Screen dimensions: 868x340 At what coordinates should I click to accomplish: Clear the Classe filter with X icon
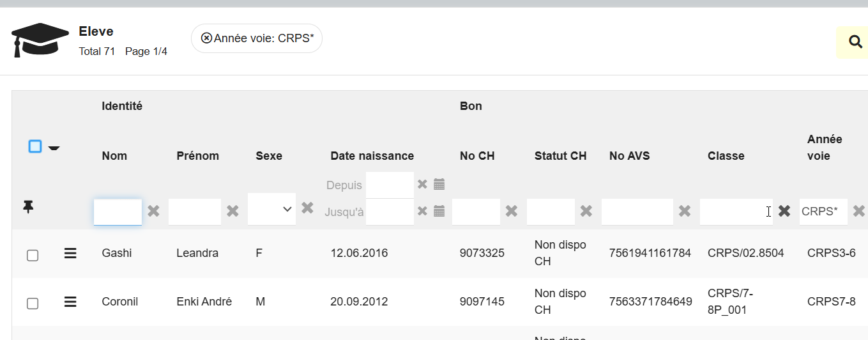[784, 211]
